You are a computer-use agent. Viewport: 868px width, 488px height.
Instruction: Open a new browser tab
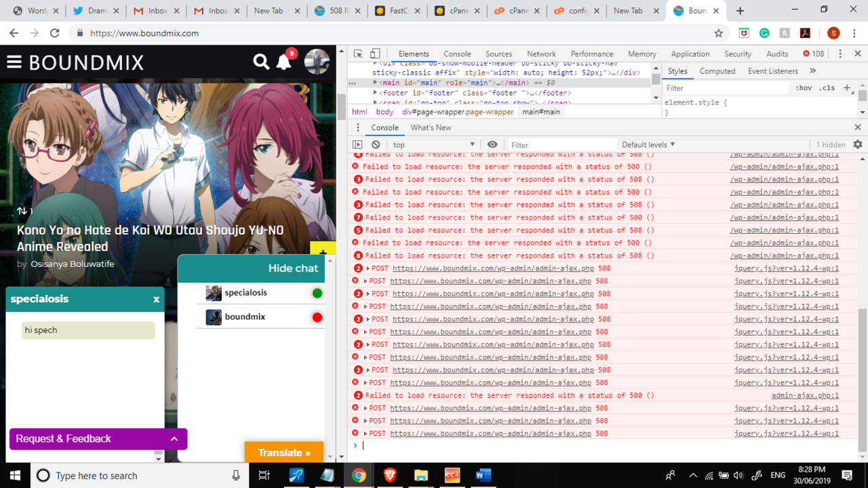point(740,10)
